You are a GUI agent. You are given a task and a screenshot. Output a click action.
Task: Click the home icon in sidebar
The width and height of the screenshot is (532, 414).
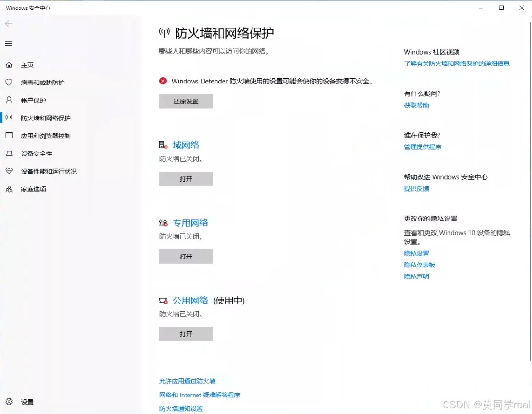(x=9, y=65)
